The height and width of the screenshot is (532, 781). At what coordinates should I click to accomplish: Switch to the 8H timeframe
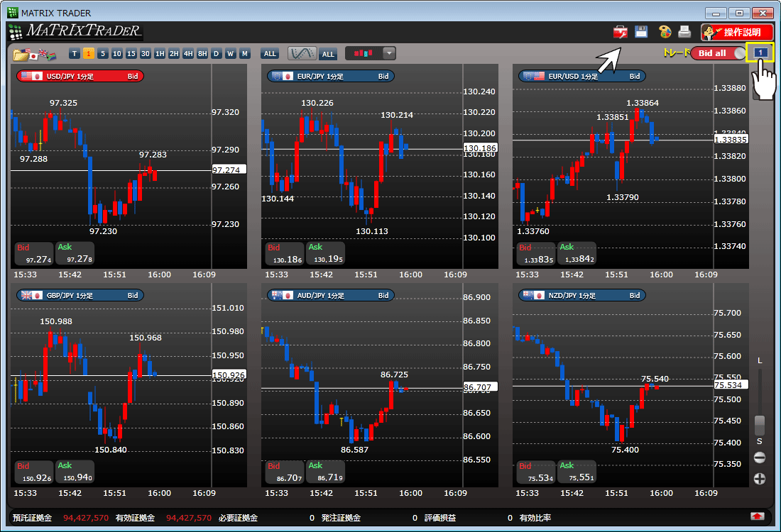coord(202,54)
